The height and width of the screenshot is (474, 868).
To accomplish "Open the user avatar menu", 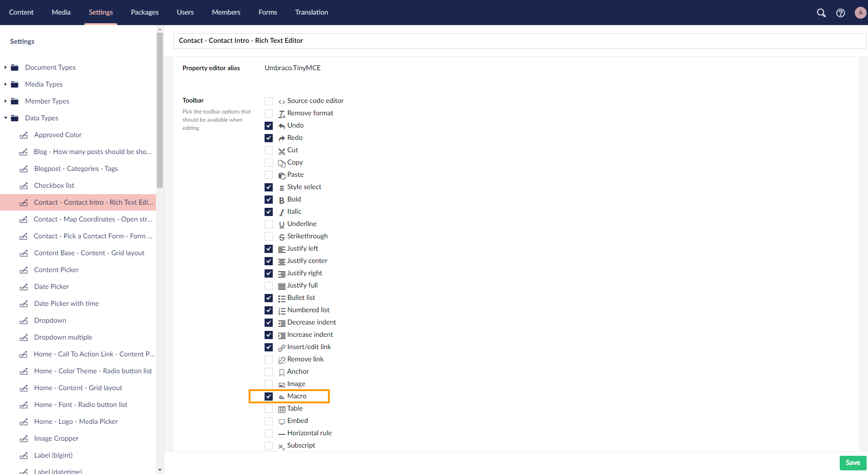I will (x=860, y=13).
